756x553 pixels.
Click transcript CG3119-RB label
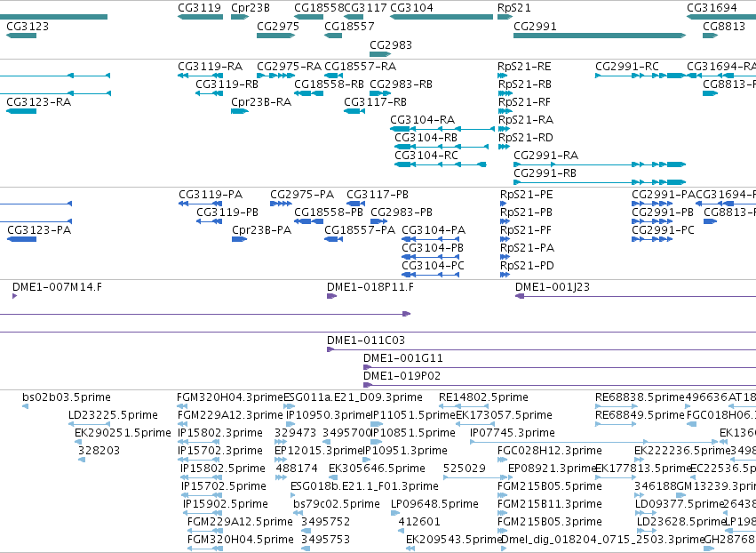click(x=227, y=84)
